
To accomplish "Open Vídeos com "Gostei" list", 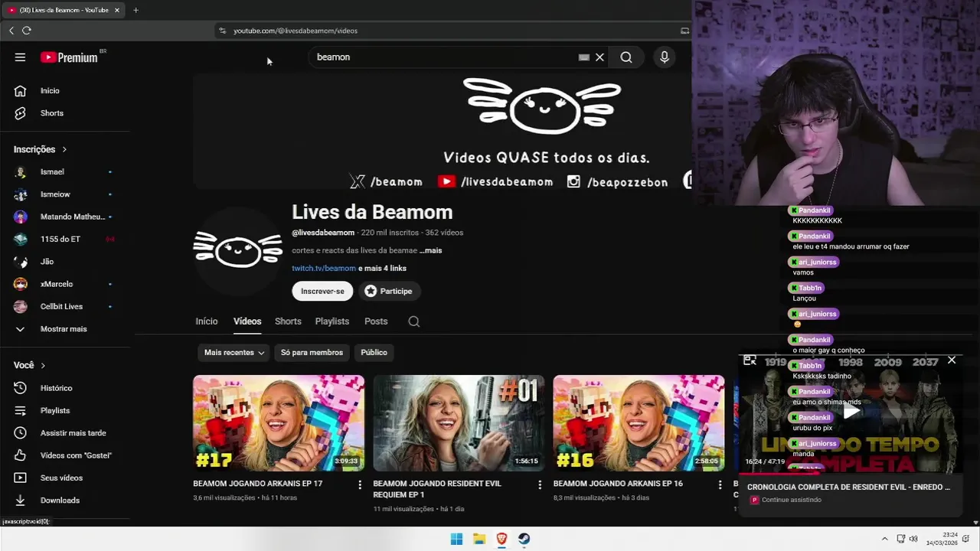I will (x=65, y=455).
